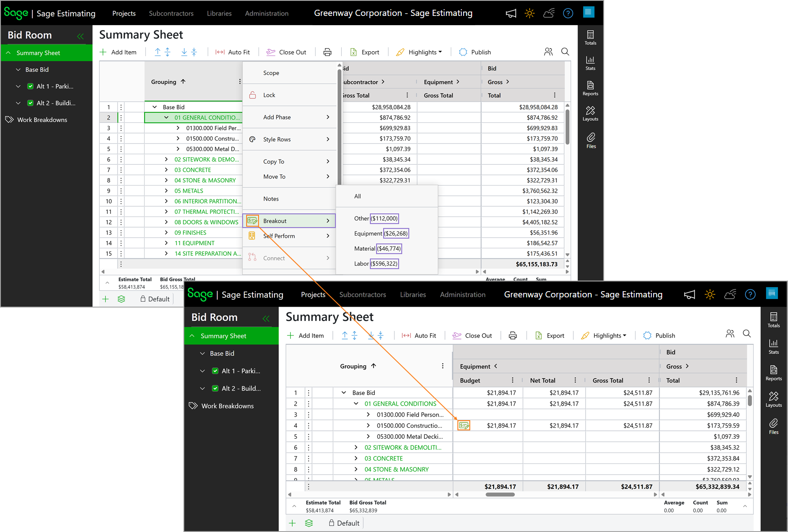Open Highlights dropdown in front window
The width and height of the screenshot is (788, 532).
(604, 336)
